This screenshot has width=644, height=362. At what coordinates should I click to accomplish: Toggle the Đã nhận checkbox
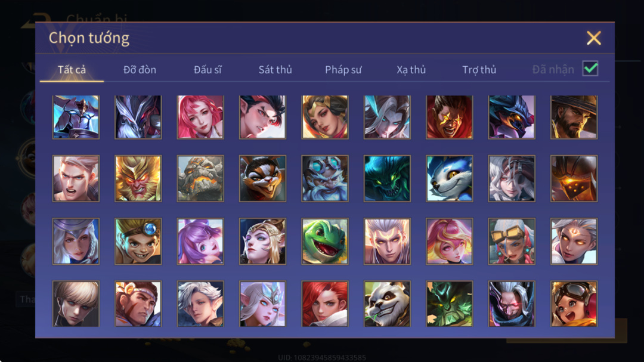[590, 69]
